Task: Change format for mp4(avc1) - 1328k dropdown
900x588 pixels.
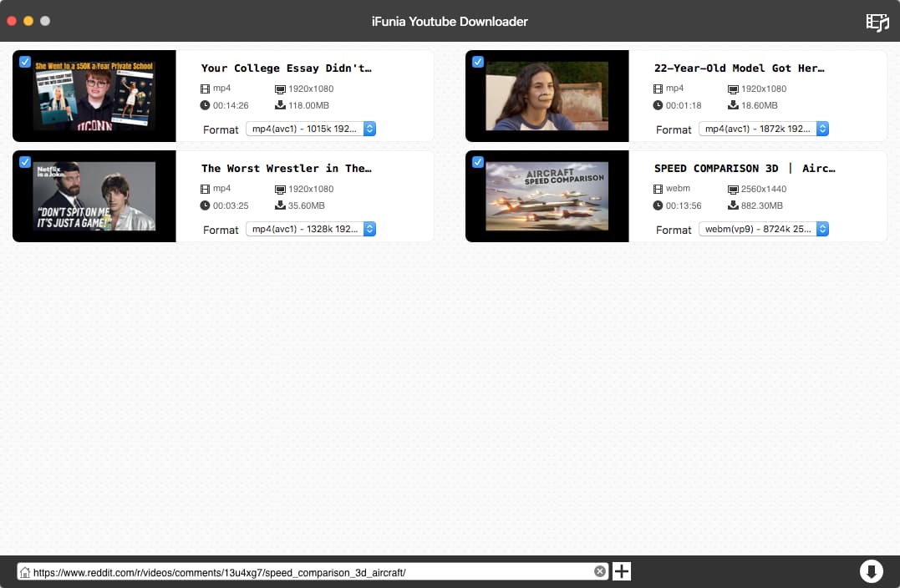Action: [x=311, y=229]
